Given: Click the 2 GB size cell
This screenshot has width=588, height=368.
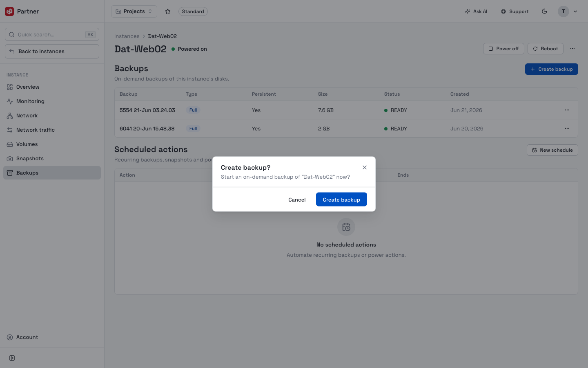Looking at the screenshot, I should [x=324, y=129].
